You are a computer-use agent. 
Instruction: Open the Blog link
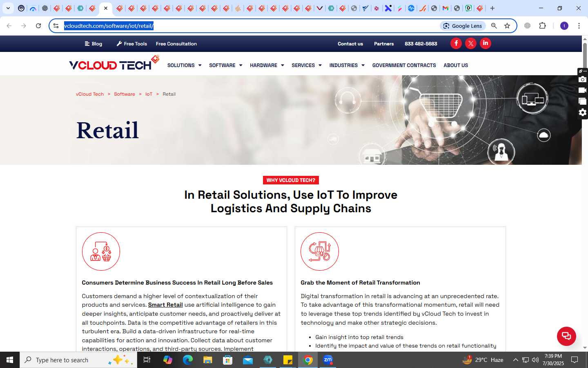click(94, 44)
